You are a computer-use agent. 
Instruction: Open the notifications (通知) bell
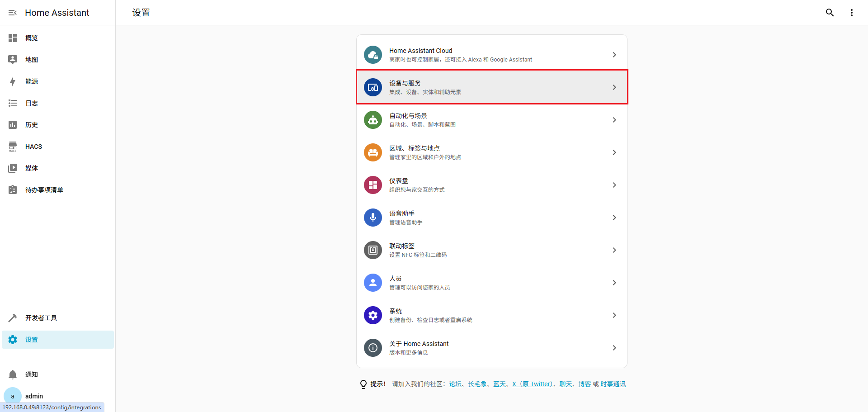[x=12, y=374]
